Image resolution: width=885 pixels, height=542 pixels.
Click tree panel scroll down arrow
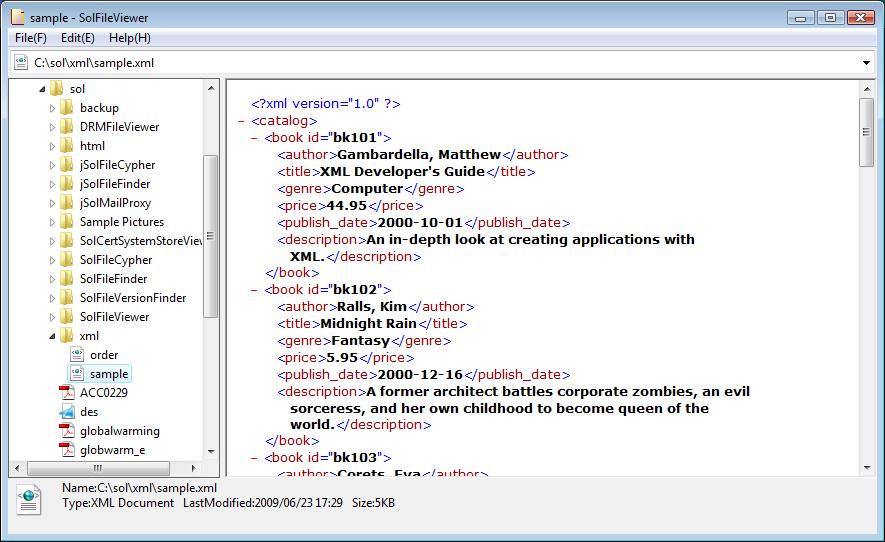(211, 451)
